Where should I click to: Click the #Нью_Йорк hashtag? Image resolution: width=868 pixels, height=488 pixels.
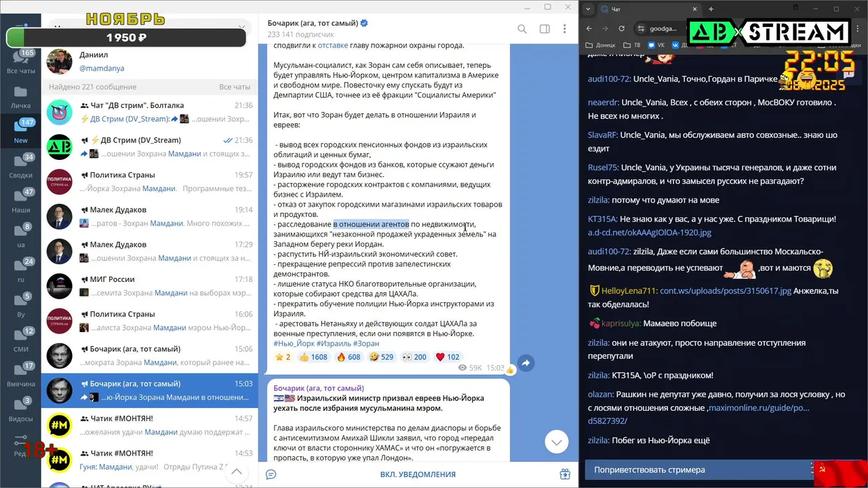click(294, 344)
